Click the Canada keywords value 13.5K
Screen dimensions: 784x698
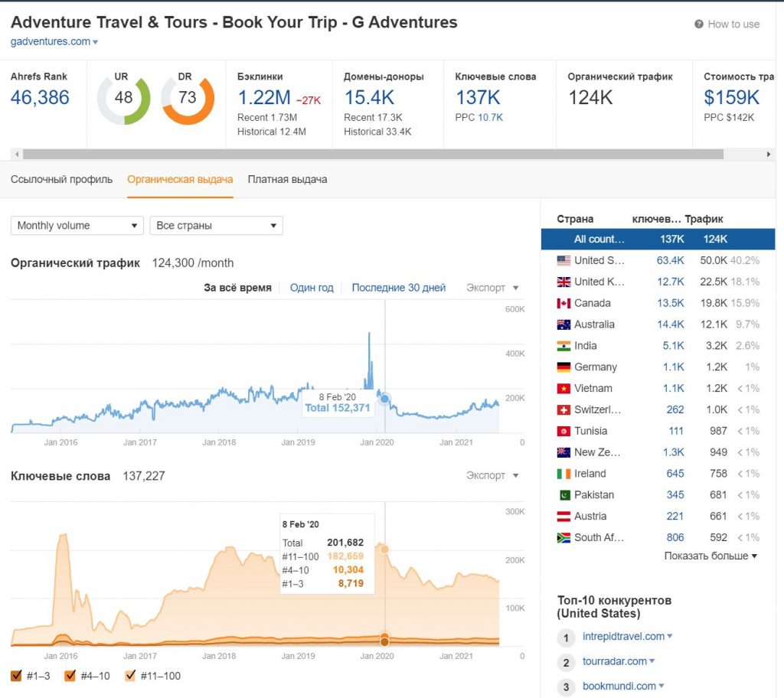[670, 303]
